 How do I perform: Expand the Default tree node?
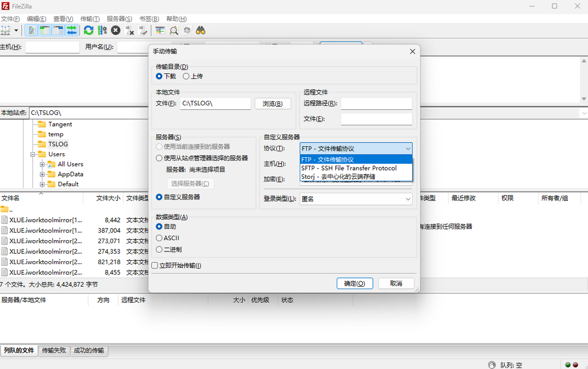43,184
